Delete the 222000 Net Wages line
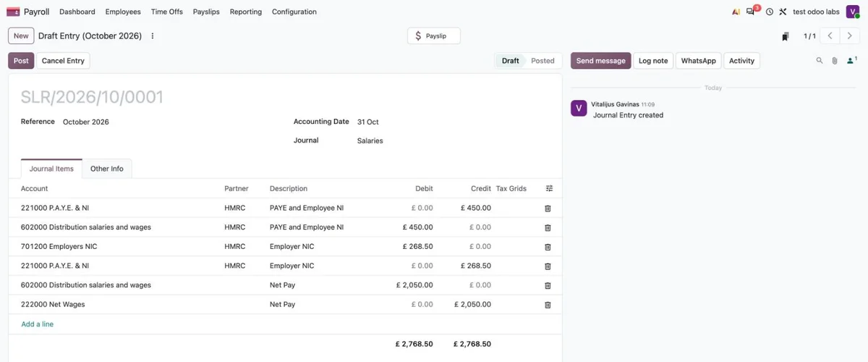Screen dimensions: 868x362 [x=548, y=305]
